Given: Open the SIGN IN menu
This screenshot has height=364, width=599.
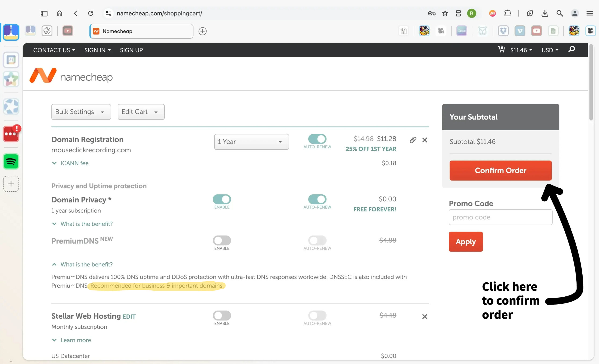Looking at the screenshot, I should pos(98,50).
